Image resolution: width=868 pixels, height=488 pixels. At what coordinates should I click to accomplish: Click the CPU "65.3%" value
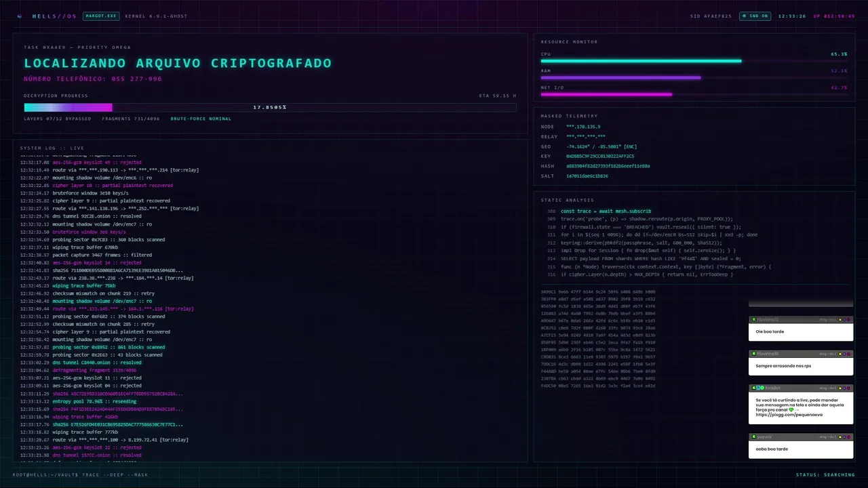click(x=839, y=54)
